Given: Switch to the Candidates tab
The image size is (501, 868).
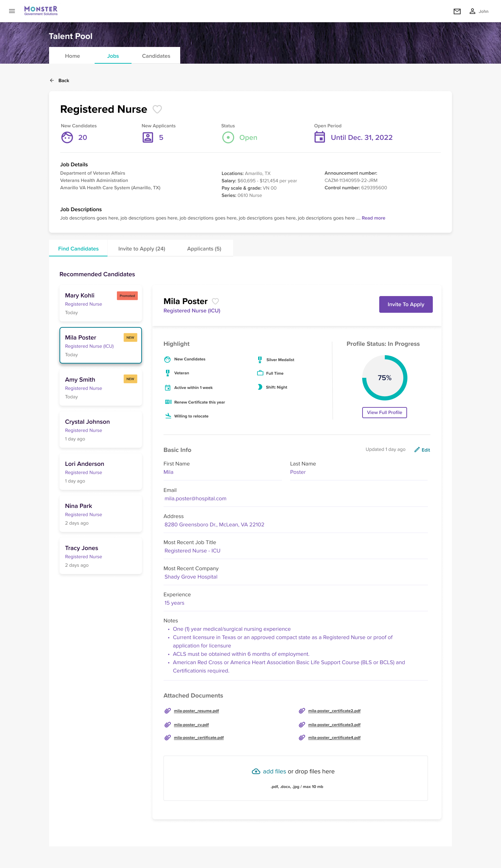Looking at the screenshot, I should pos(156,56).
